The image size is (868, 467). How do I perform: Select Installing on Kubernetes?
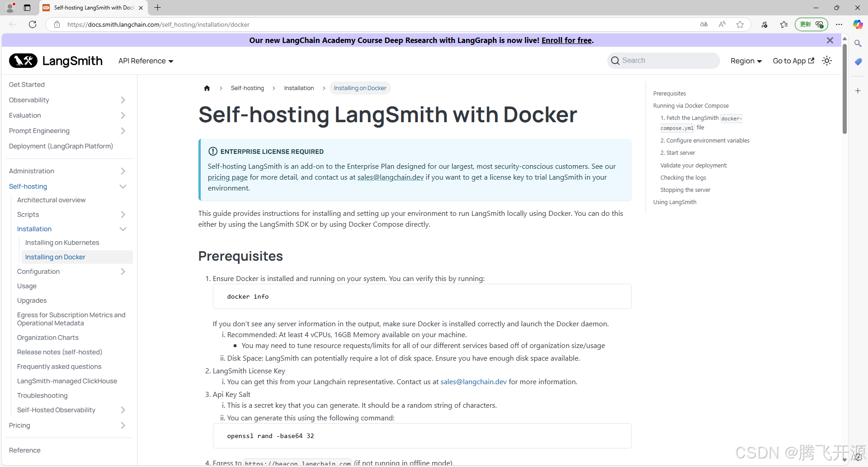click(62, 243)
